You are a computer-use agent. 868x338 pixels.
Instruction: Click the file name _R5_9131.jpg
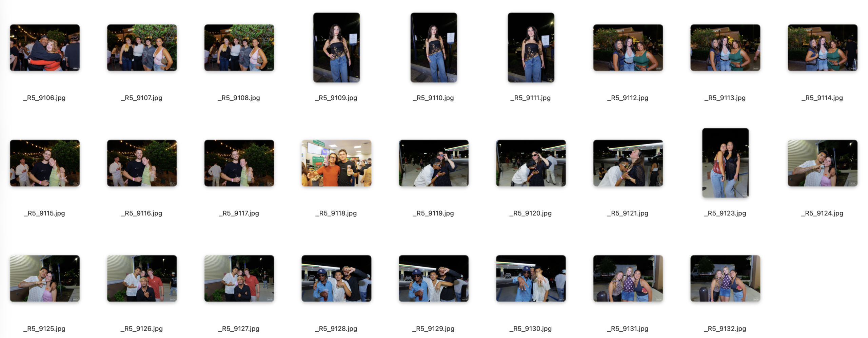(628, 329)
